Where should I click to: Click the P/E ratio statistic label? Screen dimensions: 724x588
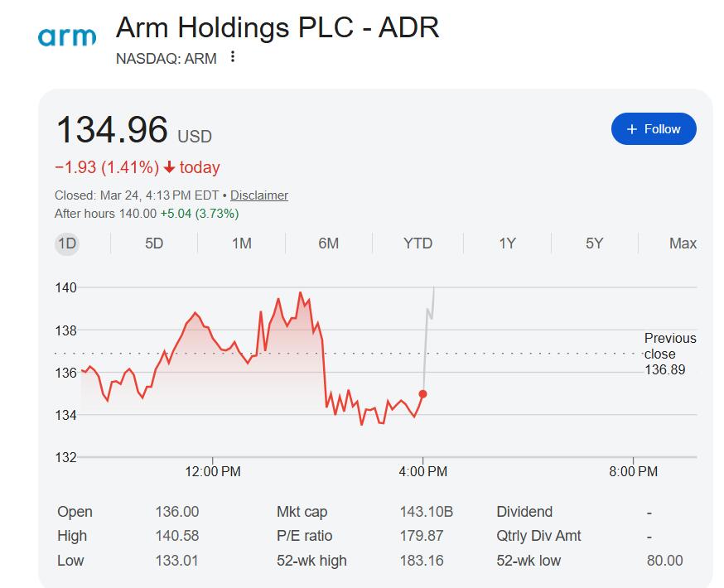304,536
